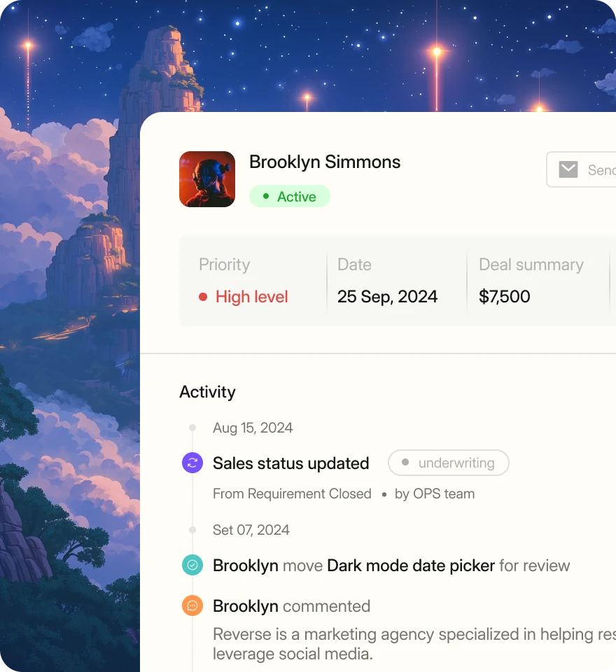Viewport: 616px width, 672px height.
Task: Click the underwriting status pill
Action: [x=449, y=463]
